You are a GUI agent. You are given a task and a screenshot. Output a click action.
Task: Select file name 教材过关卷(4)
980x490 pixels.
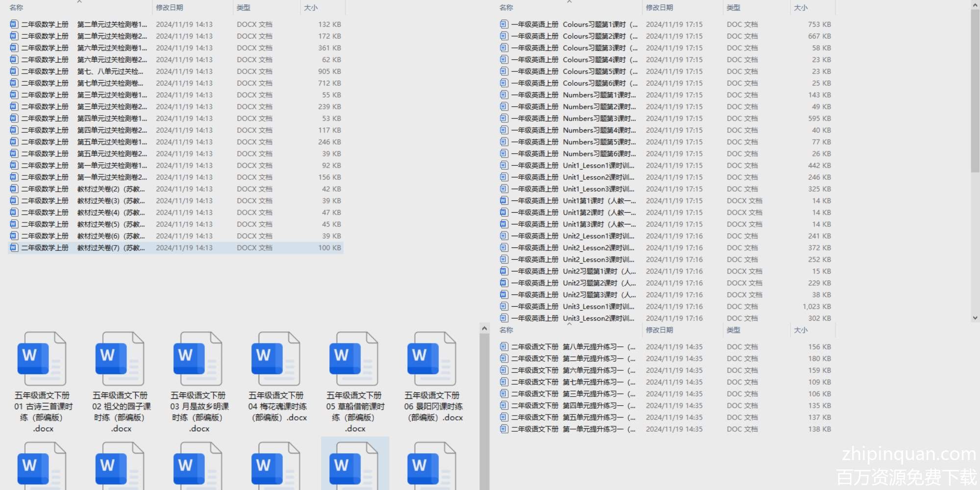point(83,212)
